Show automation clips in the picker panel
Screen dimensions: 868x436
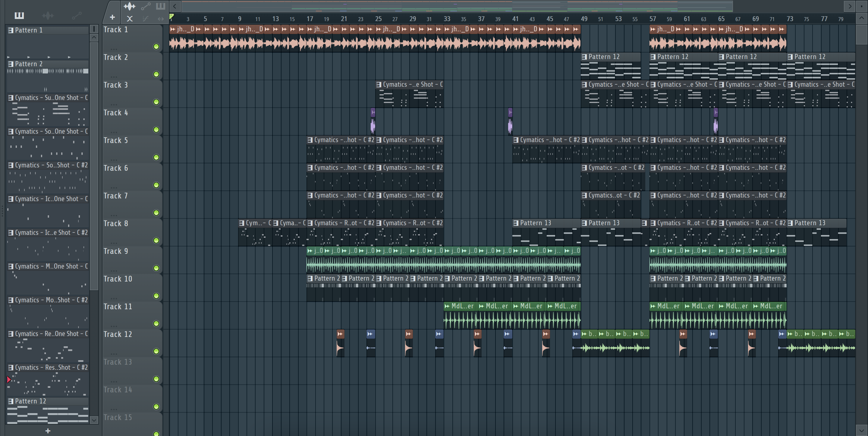77,15
